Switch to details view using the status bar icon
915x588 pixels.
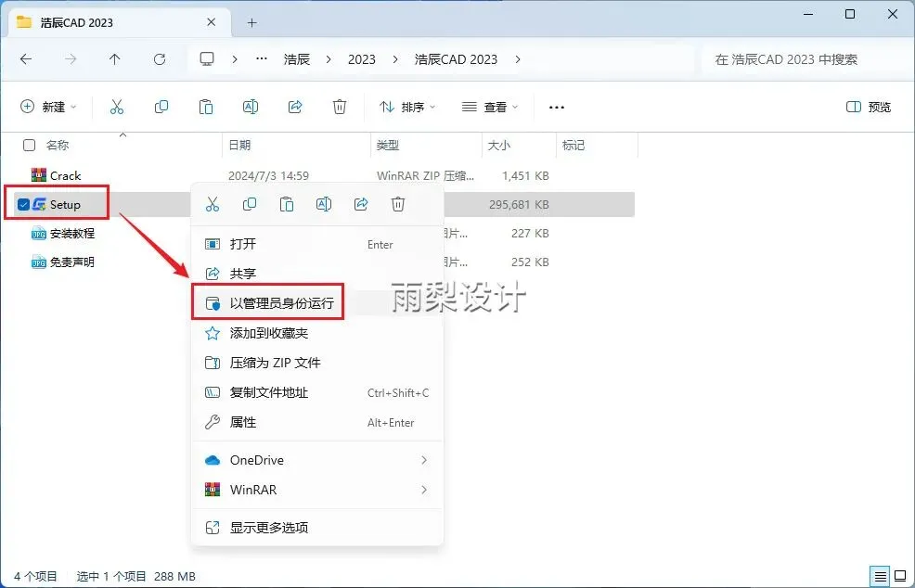(881, 576)
